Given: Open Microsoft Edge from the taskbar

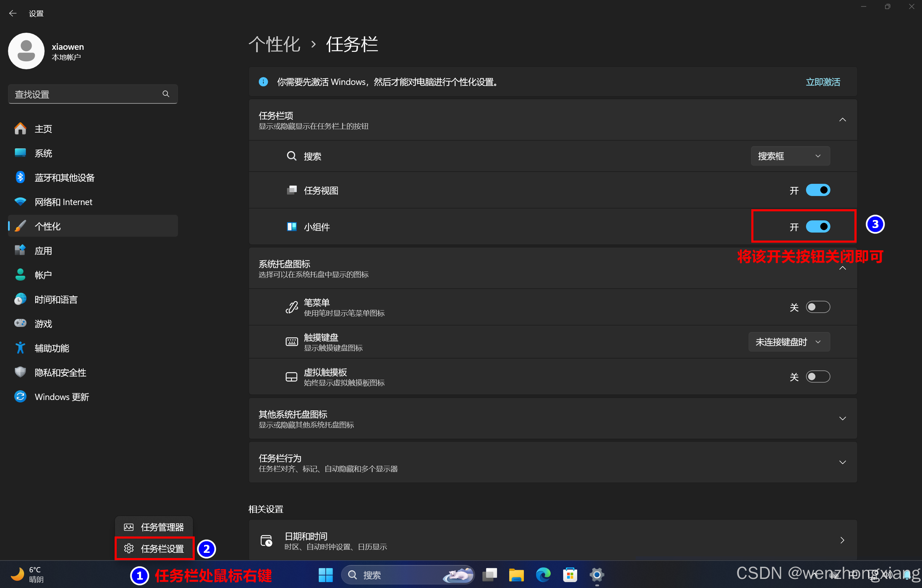Looking at the screenshot, I should [x=543, y=575].
